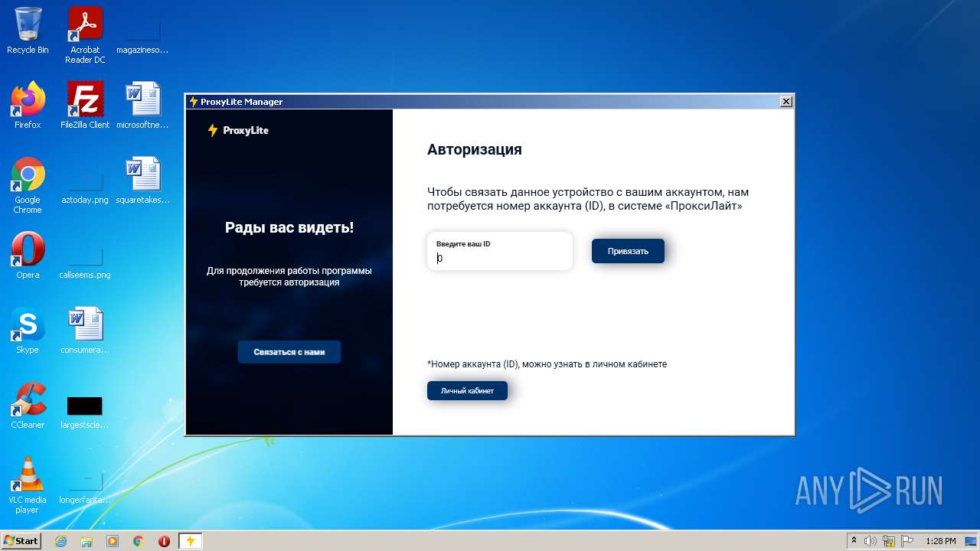The height and width of the screenshot is (551, 980).
Task: Select the squaretakes... Word document icon
Action: pos(142,181)
